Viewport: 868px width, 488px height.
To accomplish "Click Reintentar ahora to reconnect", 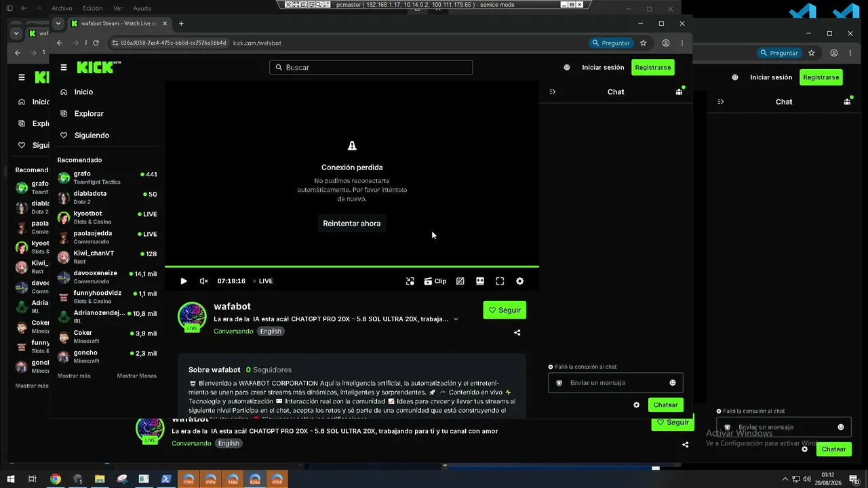I will pos(352,224).
